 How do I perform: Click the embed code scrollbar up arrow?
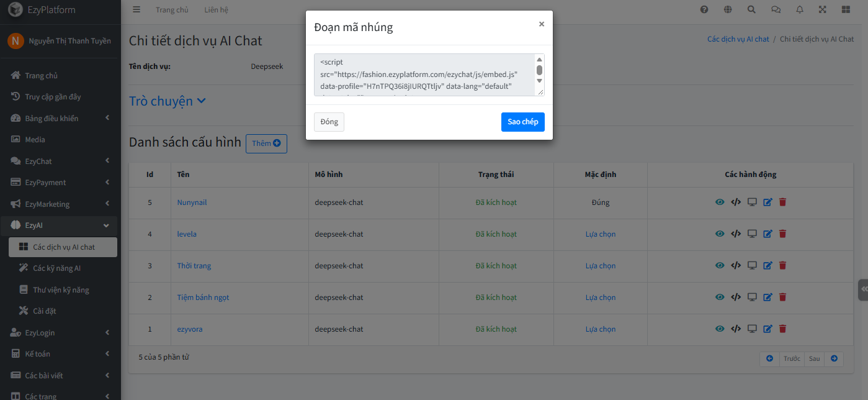click(539, 60)
